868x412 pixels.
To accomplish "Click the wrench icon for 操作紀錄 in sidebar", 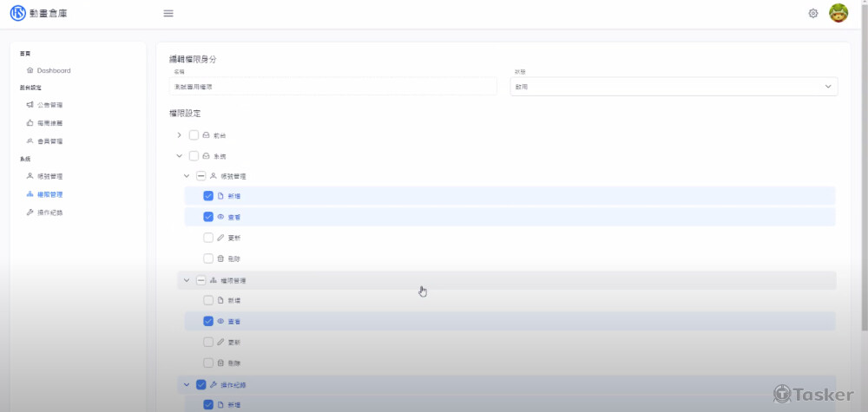I will click(x=30, y=213).
